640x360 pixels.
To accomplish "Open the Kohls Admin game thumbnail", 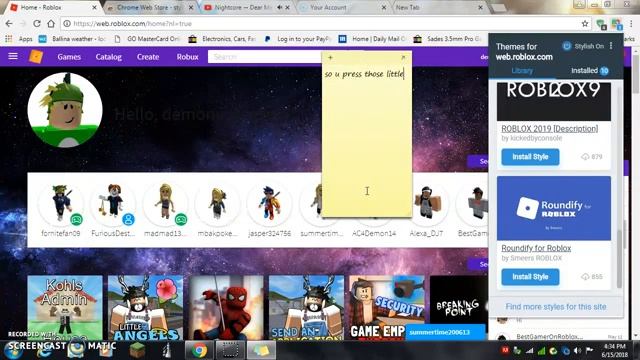I will [65, 308].
